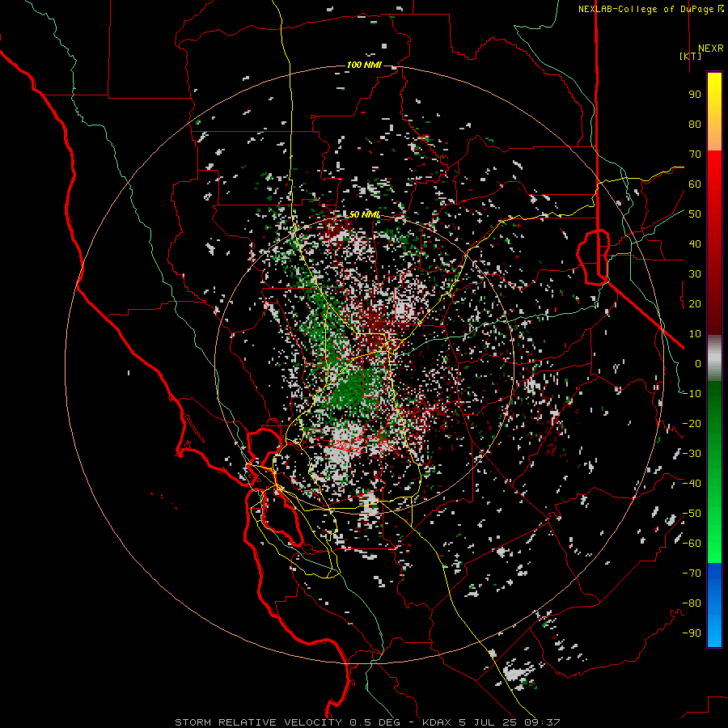Image resolution: width=728 pixels, height=728 pixels.
Task: Click the [KT] units label
Action: pyautogui.click(x=691, y=56)
